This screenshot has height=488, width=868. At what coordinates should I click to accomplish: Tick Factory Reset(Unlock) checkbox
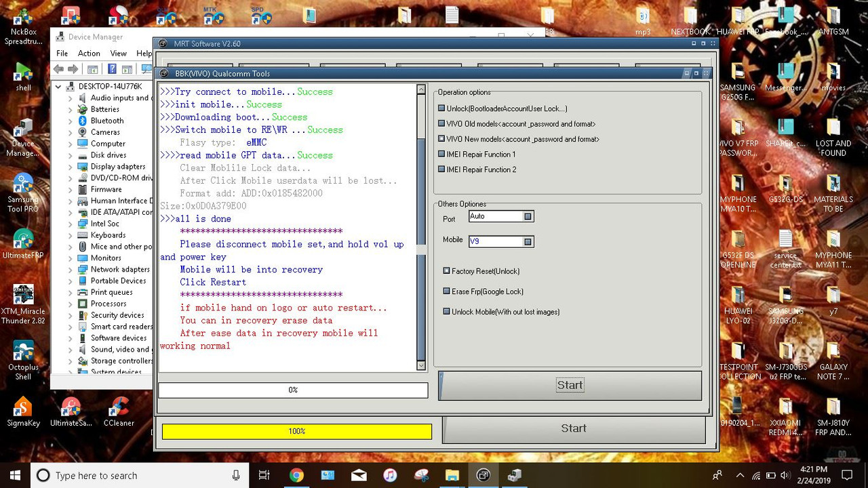click(447, 271)
